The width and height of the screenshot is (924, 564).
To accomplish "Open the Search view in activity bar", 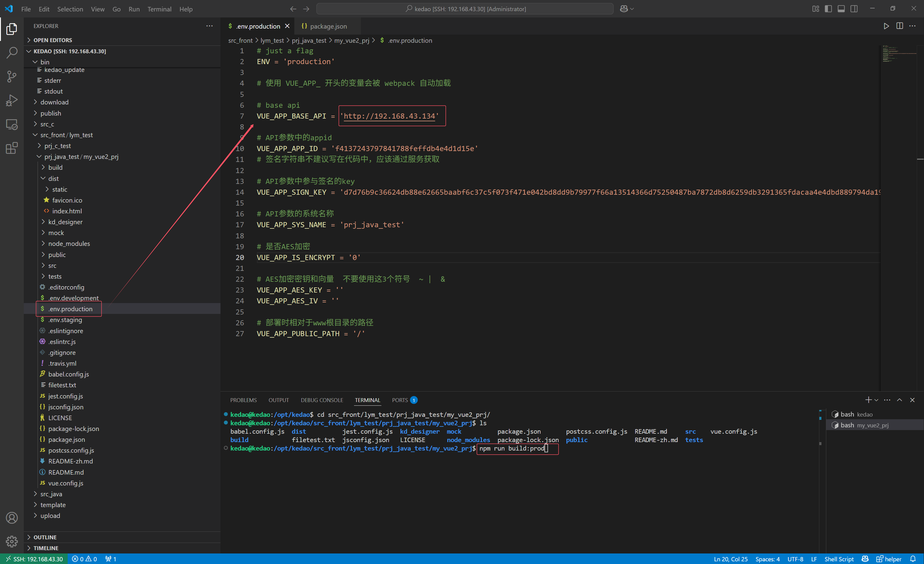I will (x=12, y=53).
